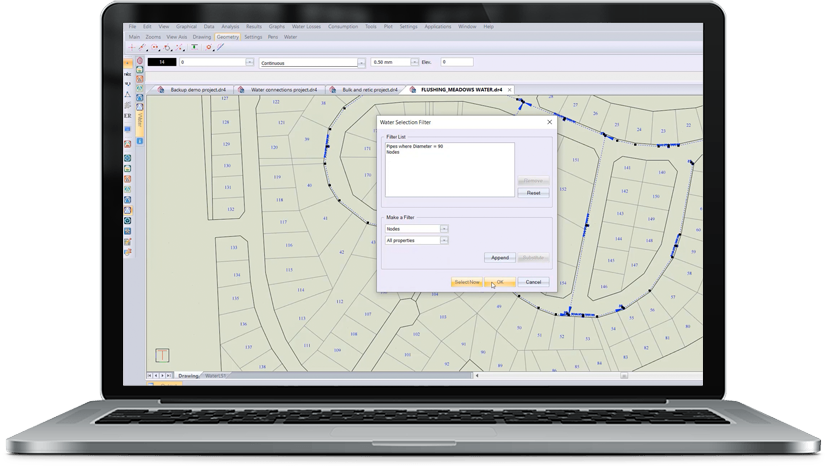The image size is (826, 466).
Task: Click the Append button
Action: (499, 257)
